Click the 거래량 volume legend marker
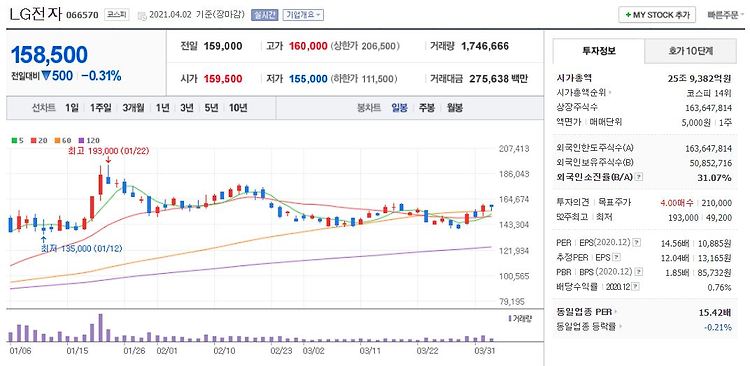Image resolution: width=750 pixels, height=366 pixels. (x=510, y=318)
